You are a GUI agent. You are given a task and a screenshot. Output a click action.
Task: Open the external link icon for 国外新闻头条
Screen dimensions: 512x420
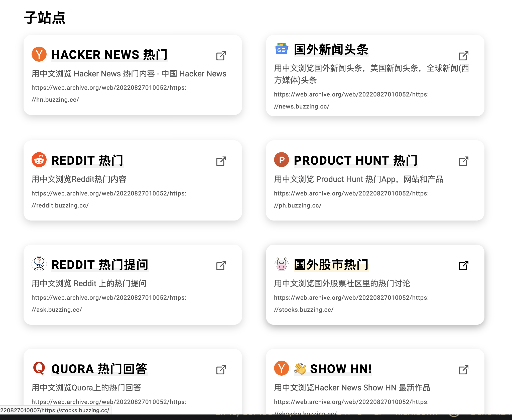pos(463,56)
